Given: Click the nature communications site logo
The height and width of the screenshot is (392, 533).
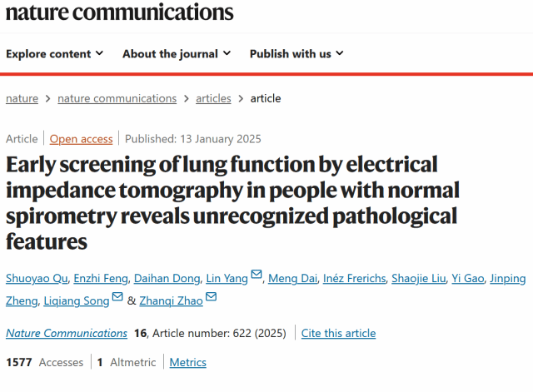Looking at the screenshot, I should pyautogui.click(x=117, y=12).
